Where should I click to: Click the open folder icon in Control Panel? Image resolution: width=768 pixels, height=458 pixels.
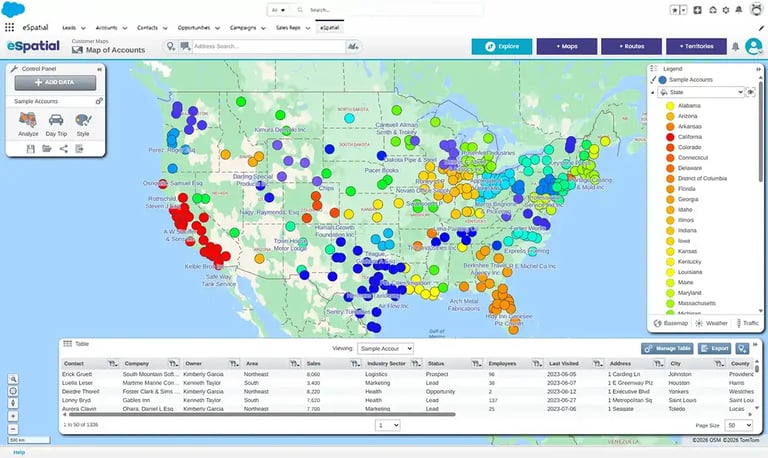47,149
